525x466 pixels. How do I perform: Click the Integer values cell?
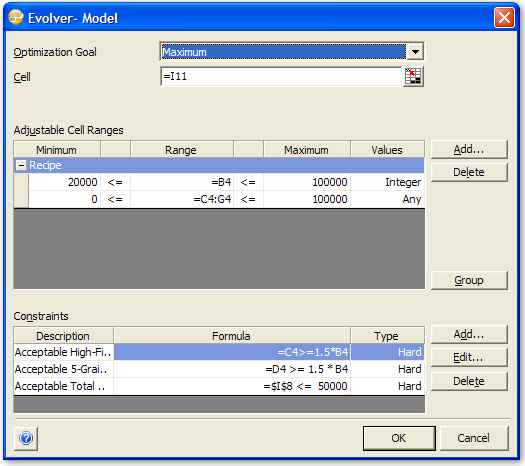[x=387, y=182]
